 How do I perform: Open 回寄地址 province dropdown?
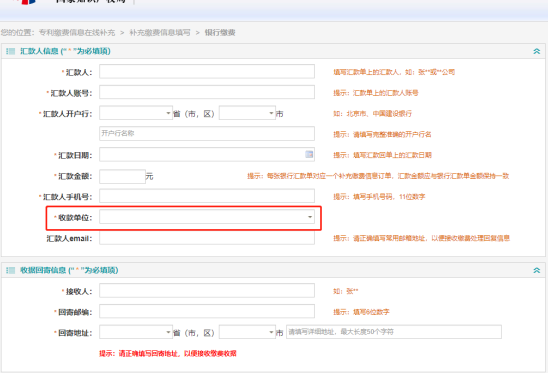point(136,332)
